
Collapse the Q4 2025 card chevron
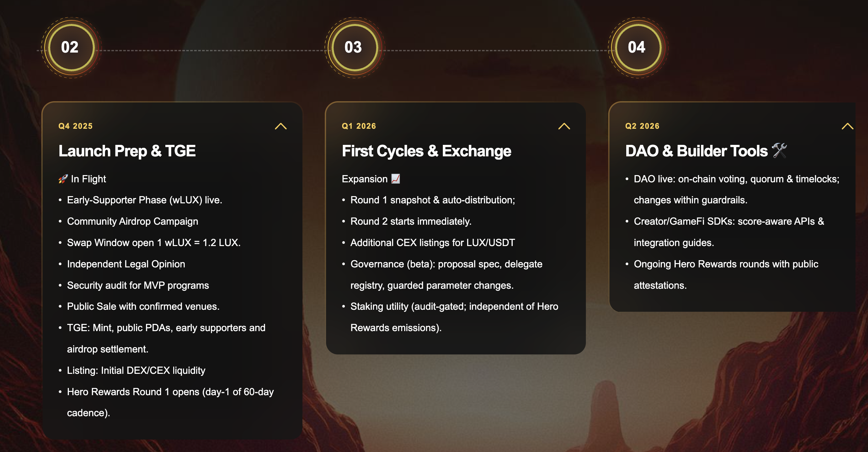pos(280,126)
